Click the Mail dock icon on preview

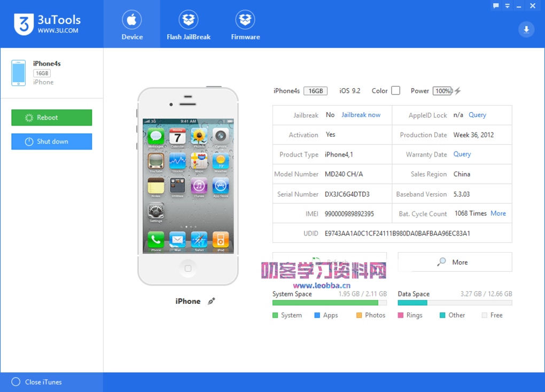pyautogui.click(x=177, y=240)
